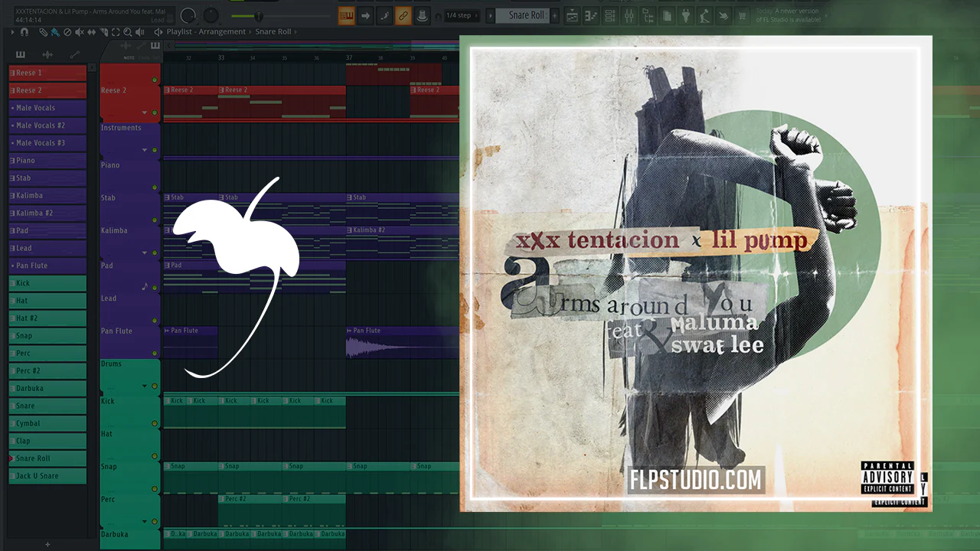Collapse the Kalimba track group arrow
Screen dimensions: 980x551
click(145, 253)
